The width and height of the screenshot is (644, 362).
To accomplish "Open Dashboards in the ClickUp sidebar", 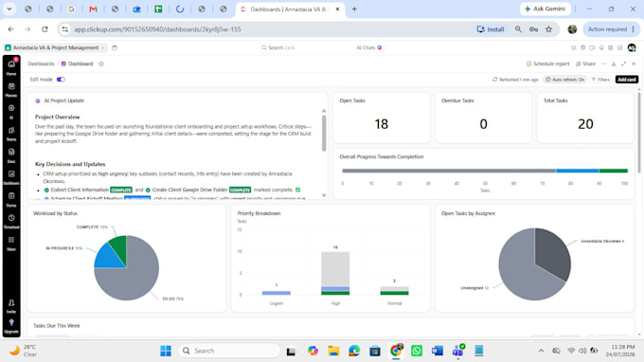I will [11, 177].
